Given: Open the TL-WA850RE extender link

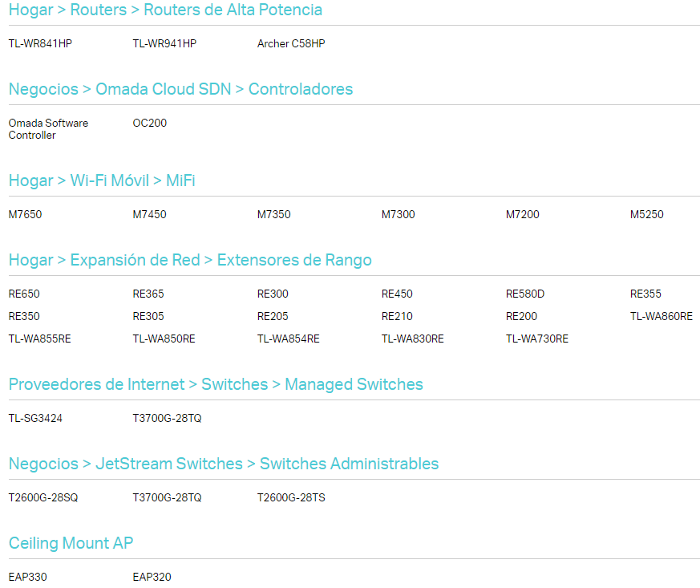Looking at the screenshot, I should tap(164, 339).
